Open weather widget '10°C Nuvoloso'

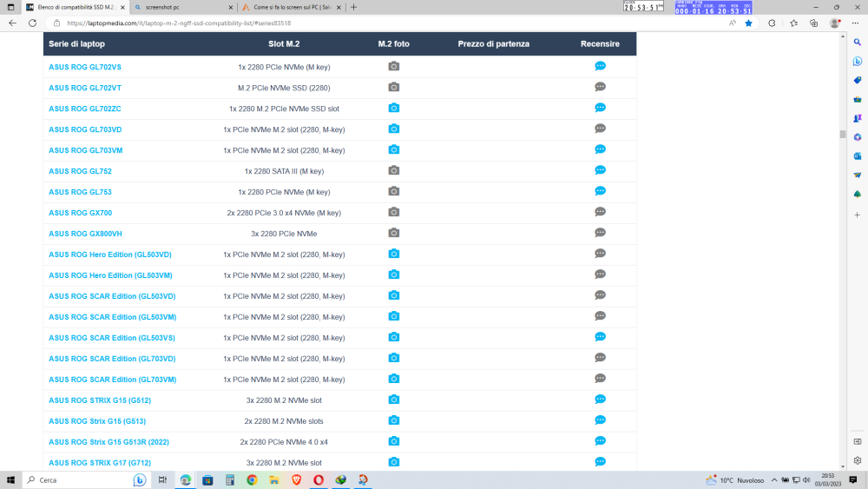[x=734, y=480]
